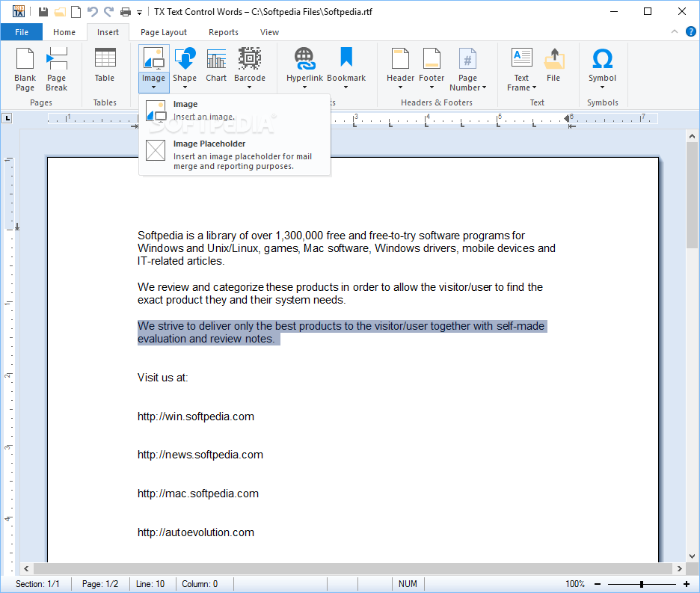Insert a Table
The height and width of the screenshot is (593, 700).
(105, 65)
